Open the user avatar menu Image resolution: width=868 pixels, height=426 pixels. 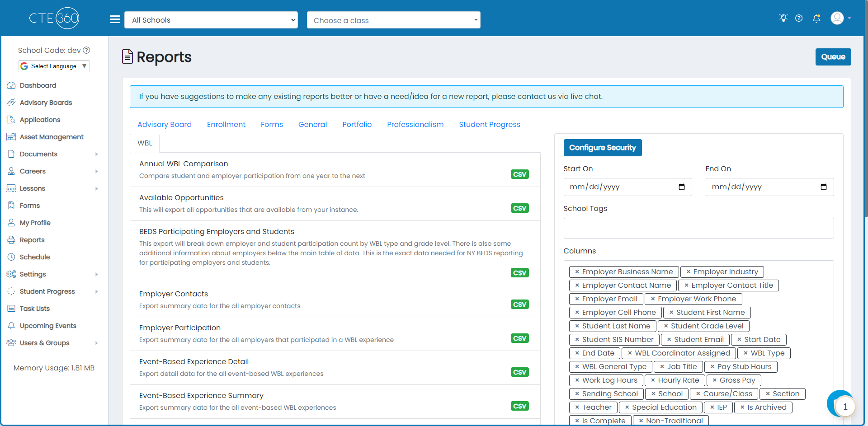pos(840,18)
